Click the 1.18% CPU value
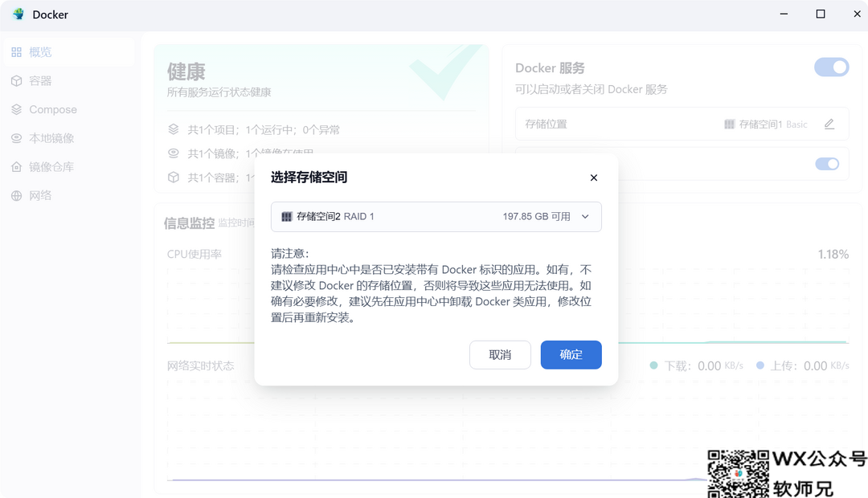The width and height of the screenshot is (868, 498). (x=833, y=254)
